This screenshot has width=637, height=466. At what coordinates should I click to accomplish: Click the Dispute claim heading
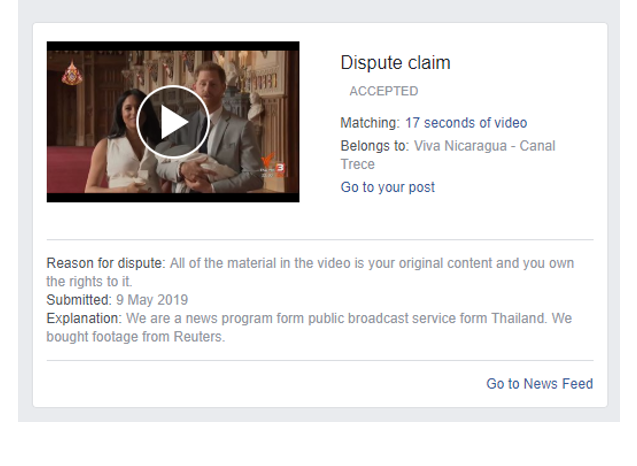395,63
